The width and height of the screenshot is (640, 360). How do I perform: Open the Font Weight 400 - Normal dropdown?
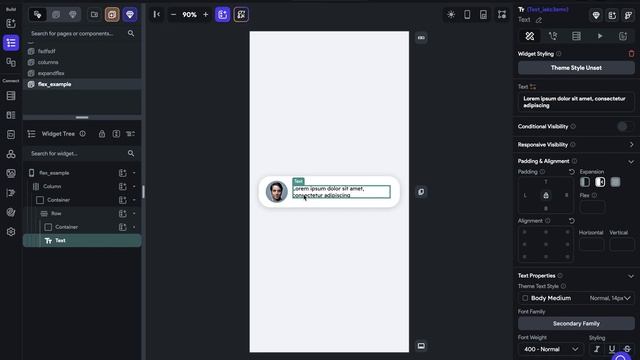click(551, 349)
